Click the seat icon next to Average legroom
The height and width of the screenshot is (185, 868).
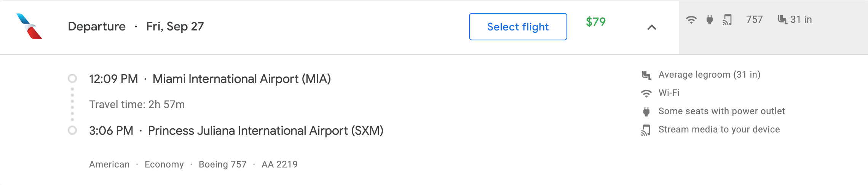(646, 75)
